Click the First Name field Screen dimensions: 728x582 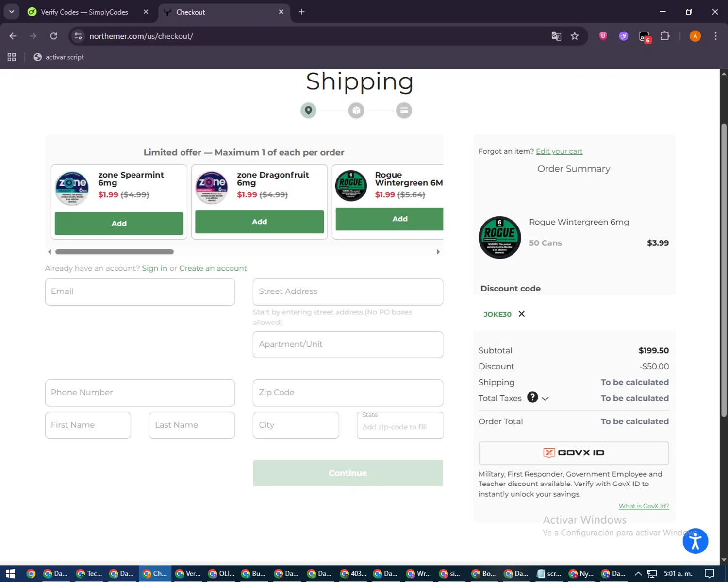[88, 425]
